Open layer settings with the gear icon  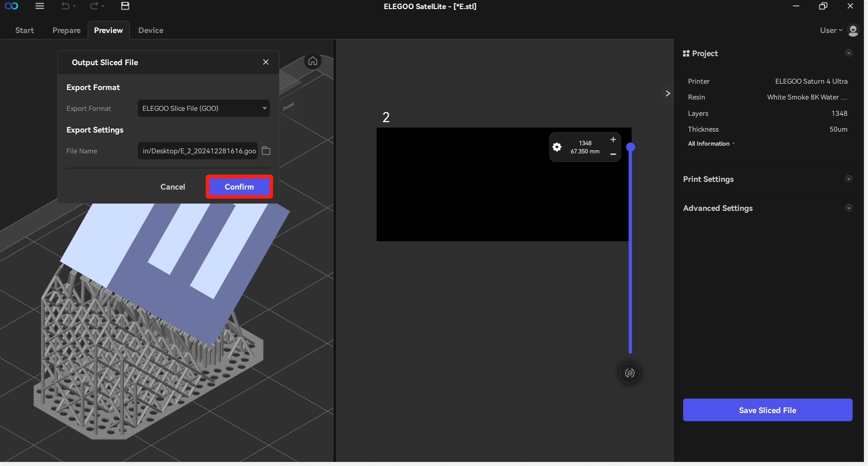click(557, 147)
